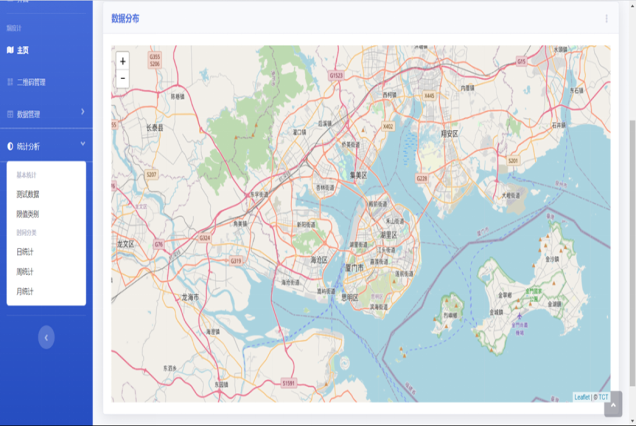Collapse sidebar with round arrow button
Screen dimensions: 636x427
pyautogui.click(x=46, y=337)
